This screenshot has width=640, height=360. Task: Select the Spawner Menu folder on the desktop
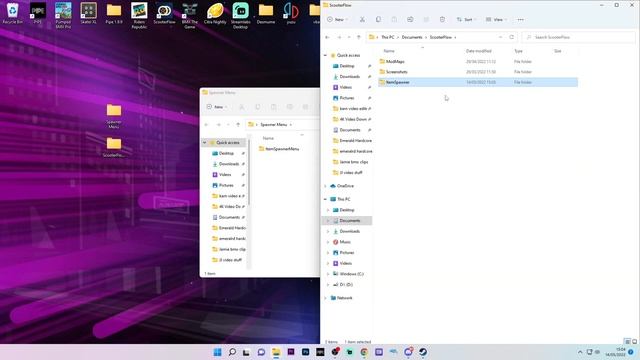114,116
